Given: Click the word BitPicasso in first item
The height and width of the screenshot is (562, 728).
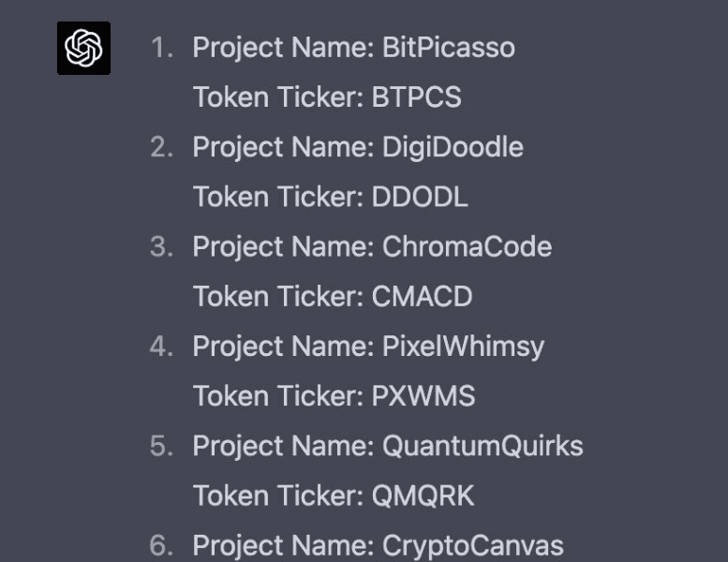Looking at the screenshot, I should coord(449,48).
